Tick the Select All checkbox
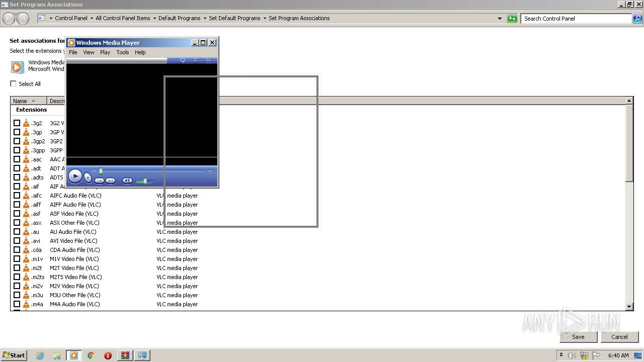Image resolution: width=644 pixels, height=362 pixels. [x=14, y=83]
